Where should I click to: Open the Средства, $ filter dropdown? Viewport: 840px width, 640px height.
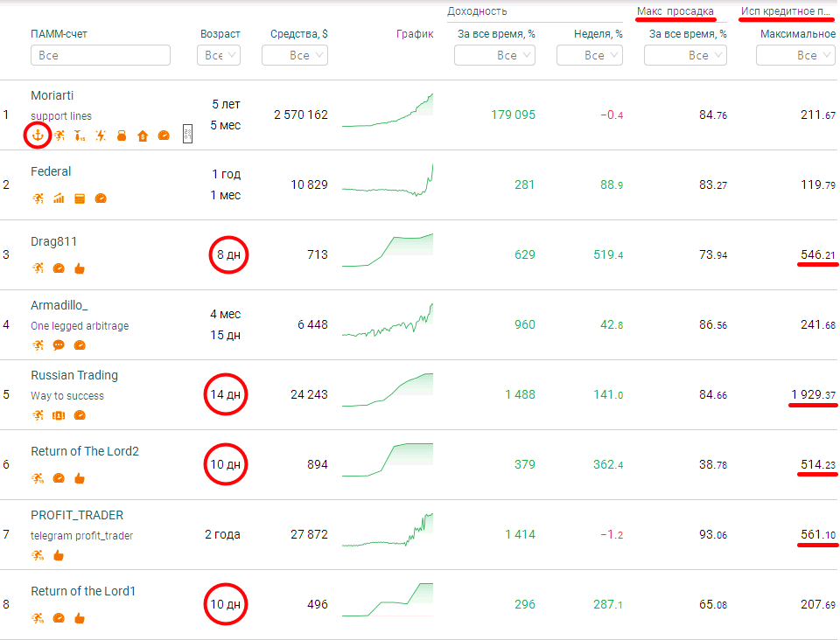295,55
